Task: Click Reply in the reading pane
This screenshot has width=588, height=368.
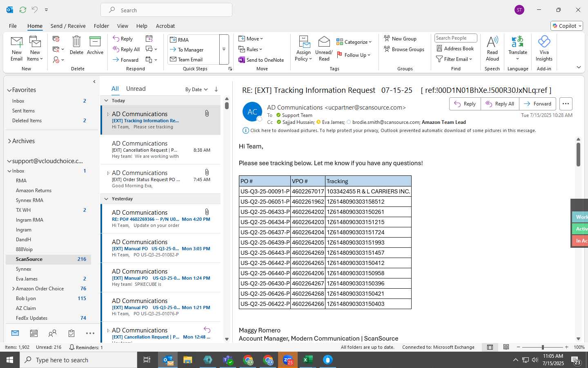Action: coord(465,104)
